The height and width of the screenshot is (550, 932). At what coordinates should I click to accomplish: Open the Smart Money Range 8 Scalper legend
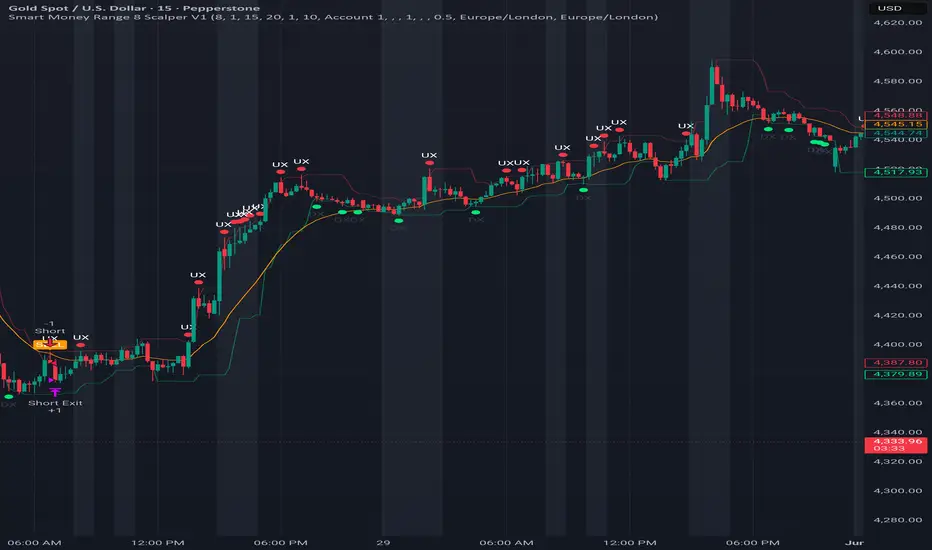click(333, 17)
